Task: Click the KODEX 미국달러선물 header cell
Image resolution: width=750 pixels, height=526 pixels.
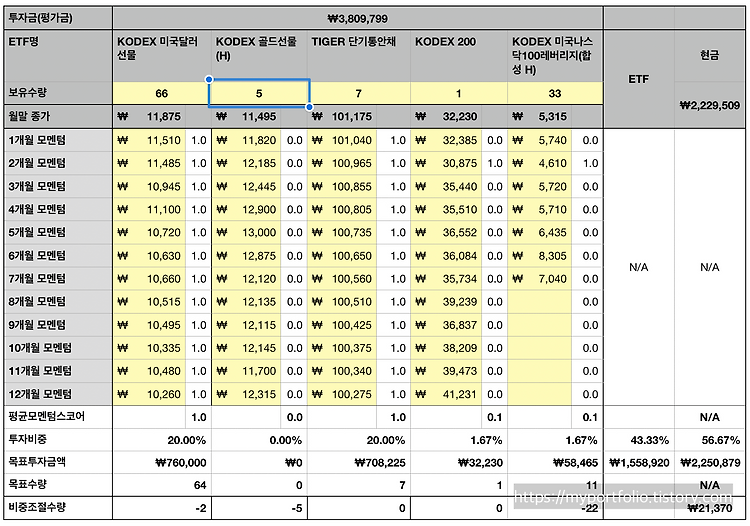Action: point(162,56)
